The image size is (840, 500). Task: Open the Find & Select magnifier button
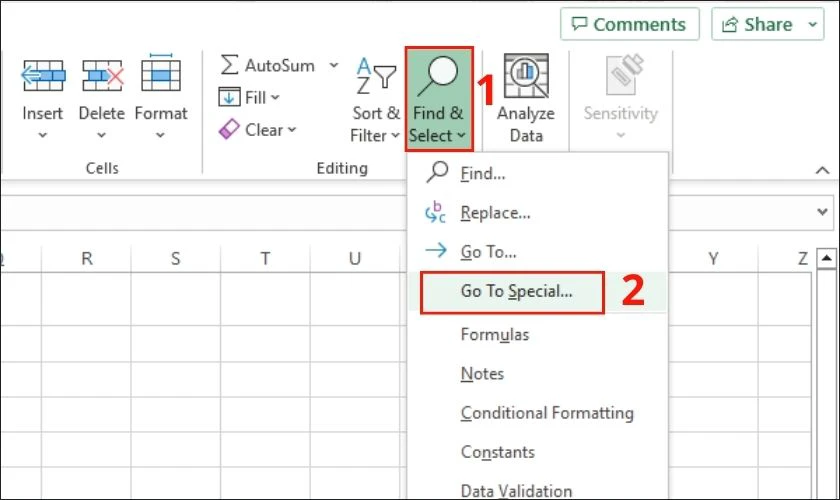pos(439,99)
